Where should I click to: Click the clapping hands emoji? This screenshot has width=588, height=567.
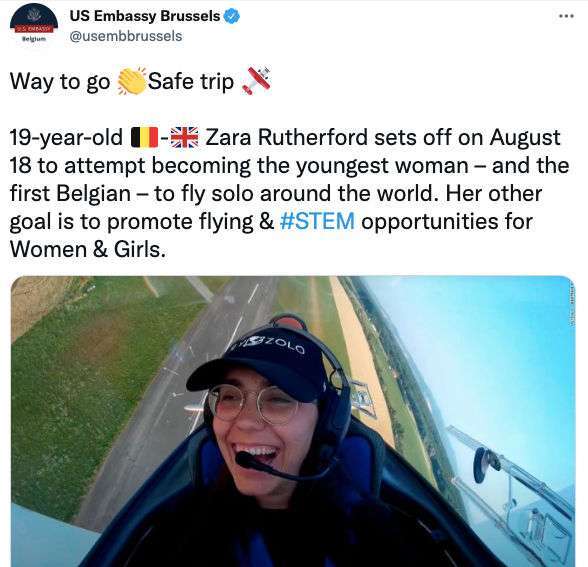point(132,81)
